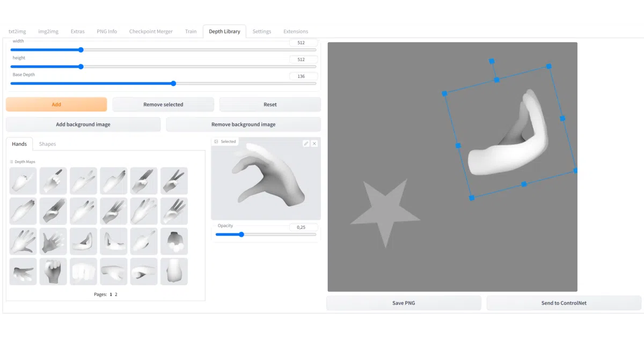Click the Save PNG button
Screen dimensions: 644x338
(404, 303)
